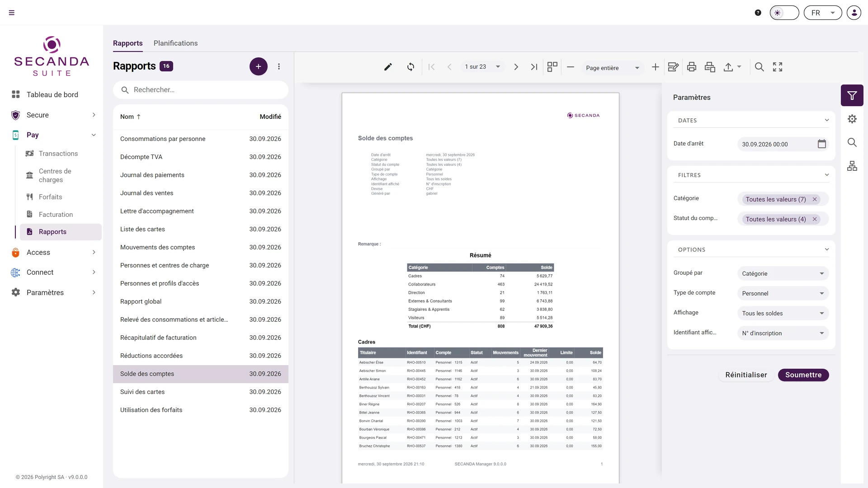868x488 pixels.
Task: Open the FR language dropdown
Action: click(823, 13)
